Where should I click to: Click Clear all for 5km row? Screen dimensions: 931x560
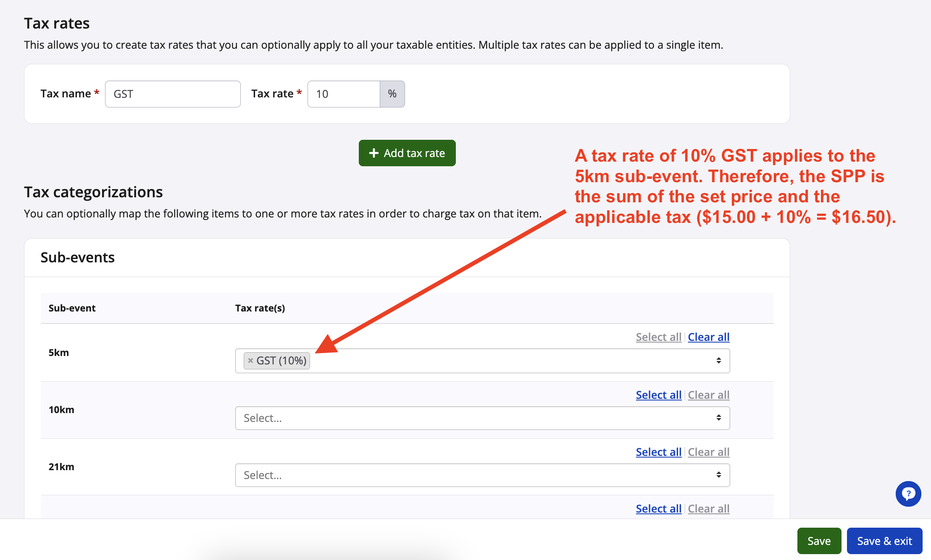708,337
